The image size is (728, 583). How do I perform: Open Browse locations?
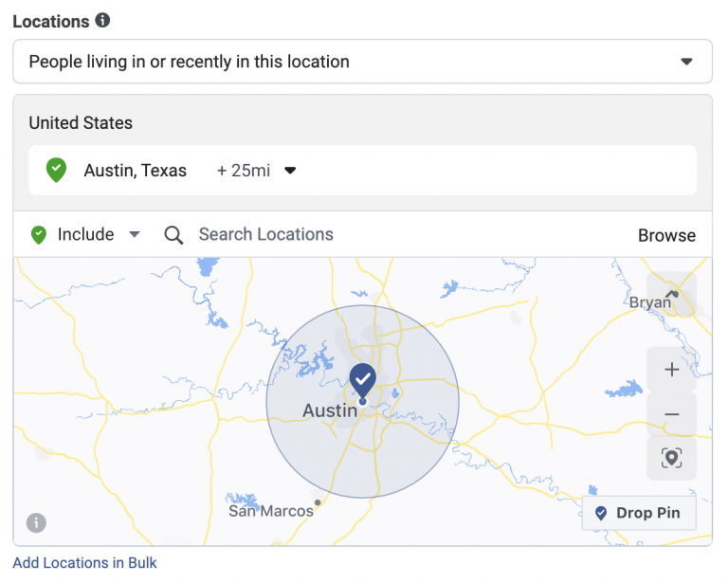point(666,235)
